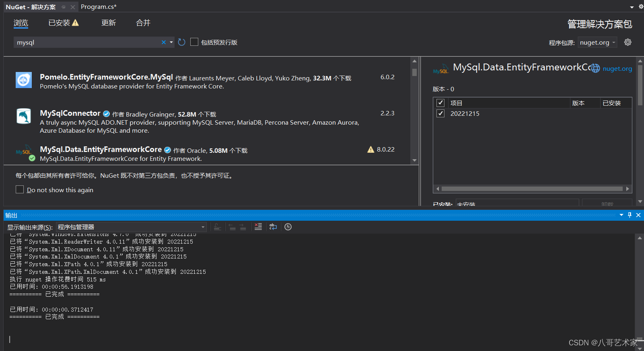Sort by 版本 column header

[x=585, y=103]
